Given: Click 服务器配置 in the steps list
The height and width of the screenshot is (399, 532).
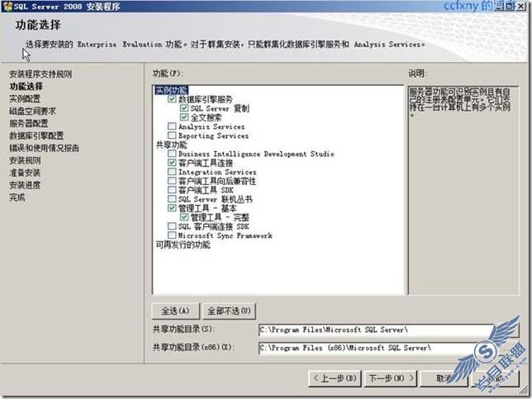Looking at the screenshot, I should [x=28, y=123].
